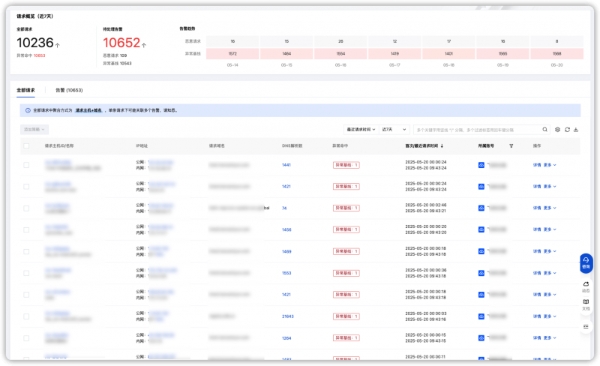Select the first tab, all requests
Screen dimensions: 600x366
pos(26,90)
